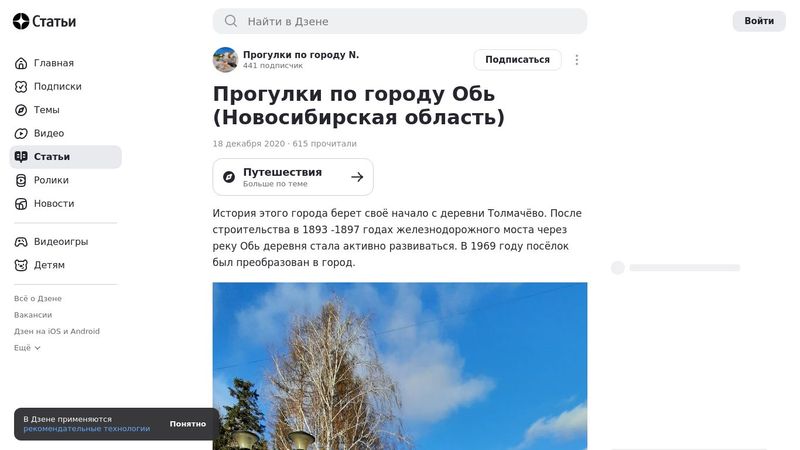Open the channel avatar thumbnail

coord(225,60)
